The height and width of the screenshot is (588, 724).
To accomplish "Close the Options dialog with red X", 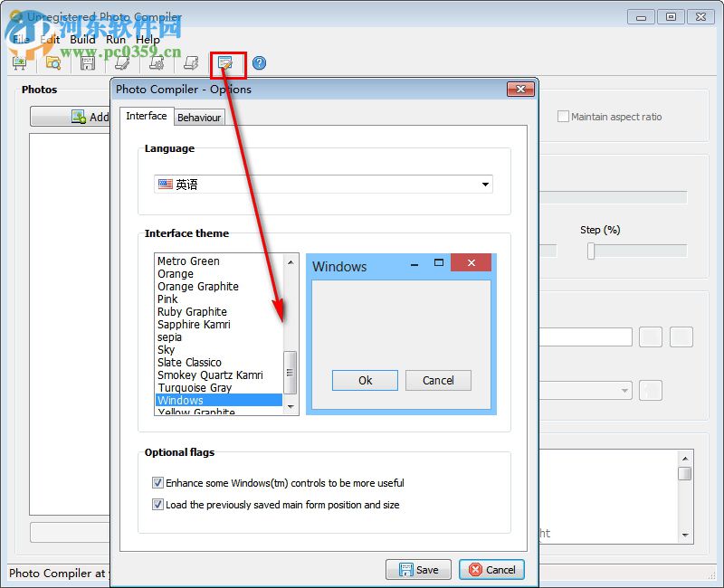I will (x=520, y=89).
